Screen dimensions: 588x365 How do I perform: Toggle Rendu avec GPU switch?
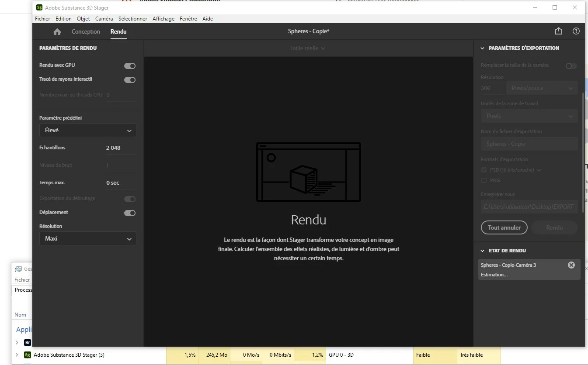pos(130,66)
